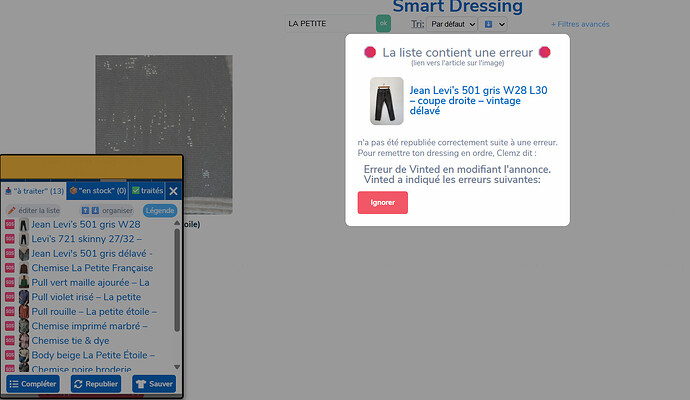Open the Par défaut sort dropdown
Image resolution: width=690 pixels, height=400 pixels.
point(452,24)
